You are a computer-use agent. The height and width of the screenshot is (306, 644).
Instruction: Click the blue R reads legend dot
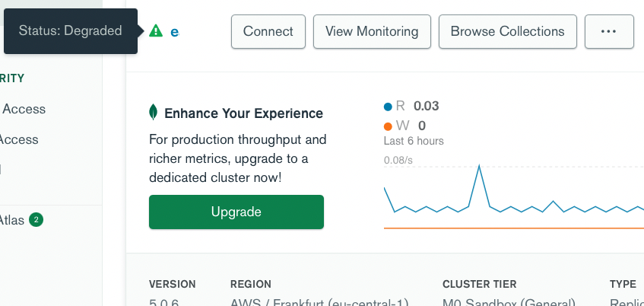(x=389, y=107)
